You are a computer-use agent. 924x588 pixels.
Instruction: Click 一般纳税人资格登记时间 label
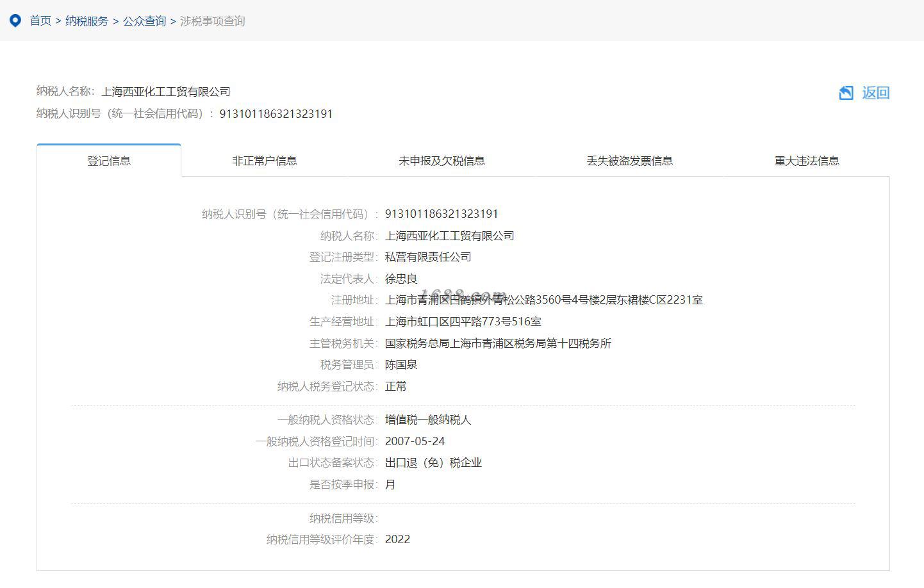[x=317, y=441]
